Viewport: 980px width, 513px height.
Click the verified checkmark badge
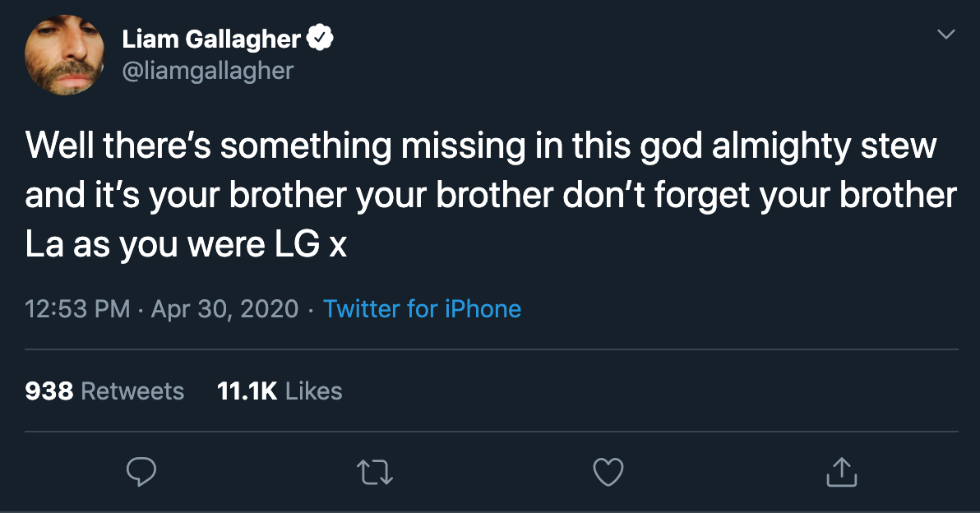coord(320,39)
